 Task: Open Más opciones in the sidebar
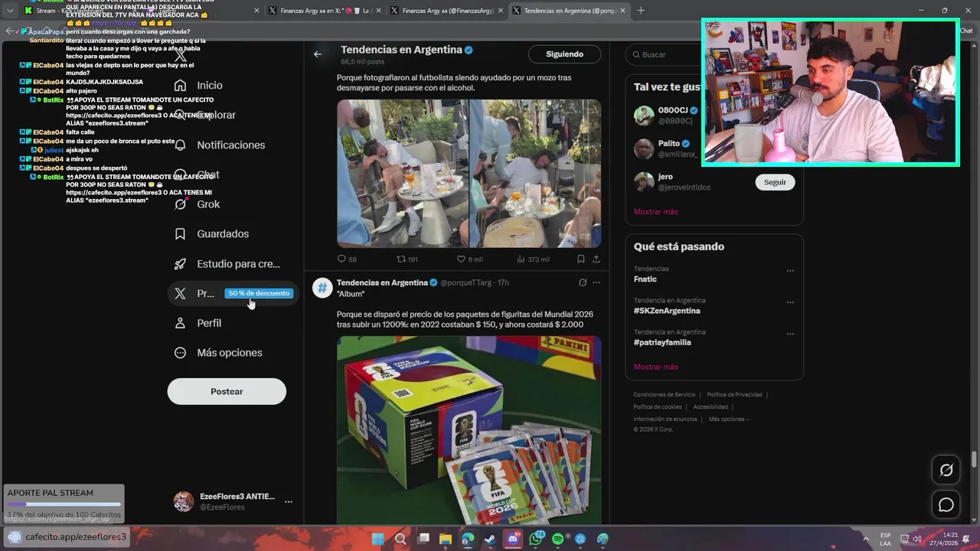point(218,353)
